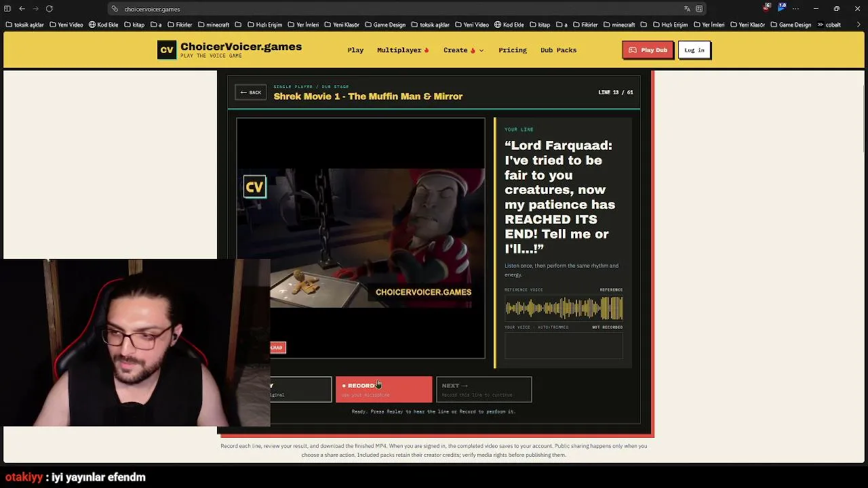868x488 pixels.
Task: Click the Shrek video preview frame
Action: point(361,238)
